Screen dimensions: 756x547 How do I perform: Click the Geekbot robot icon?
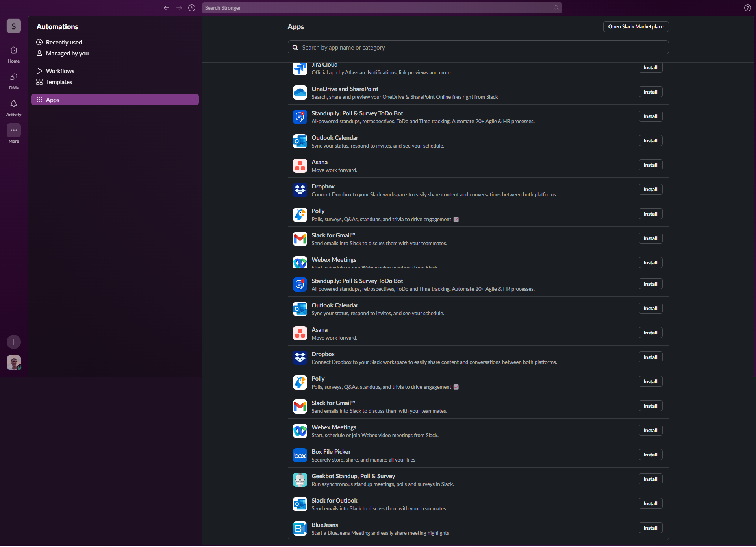click(x=300, y=480)
